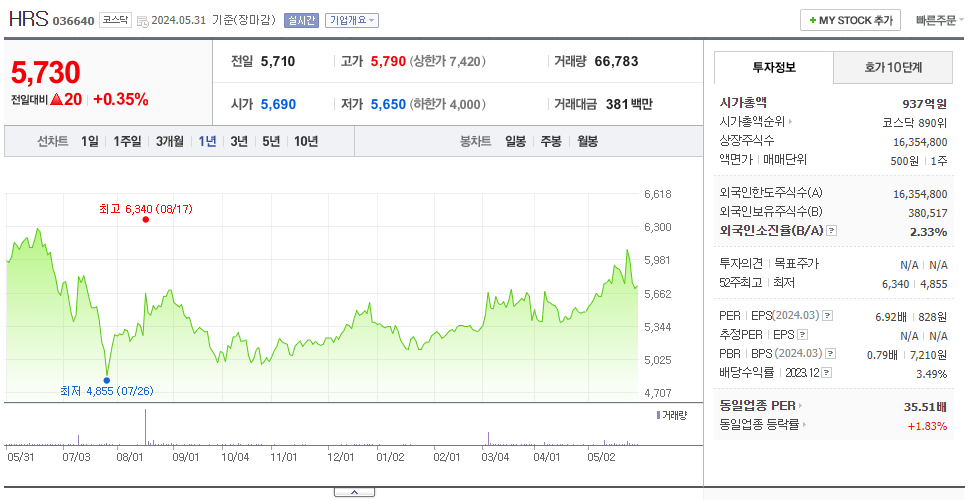Click the 저가 value 5,650

tap(388, 104)
